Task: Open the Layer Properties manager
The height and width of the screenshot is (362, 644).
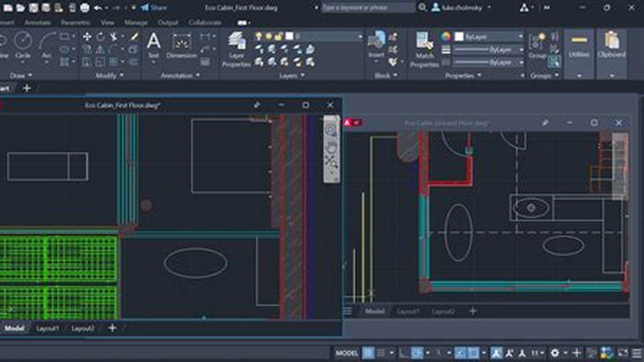Action: (236, 49)
